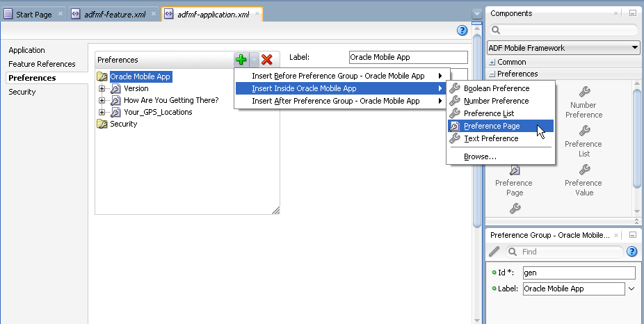Select Preference List from submenu
The height and width of the screenshot is (324, 644).
(501, 113)
